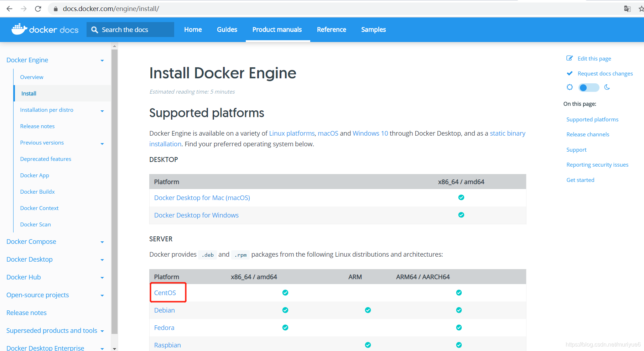
Task: Expand the Docker Desktop section arrow
Action: [102, 260]
